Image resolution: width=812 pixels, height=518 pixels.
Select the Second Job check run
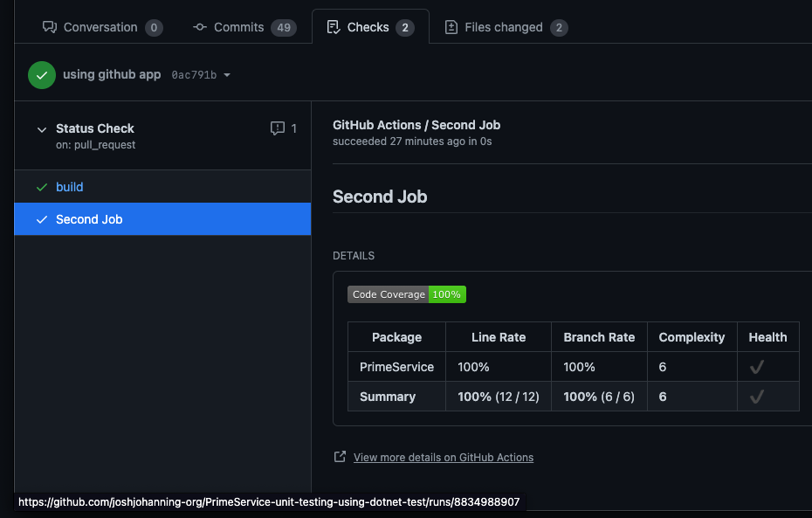89,219
